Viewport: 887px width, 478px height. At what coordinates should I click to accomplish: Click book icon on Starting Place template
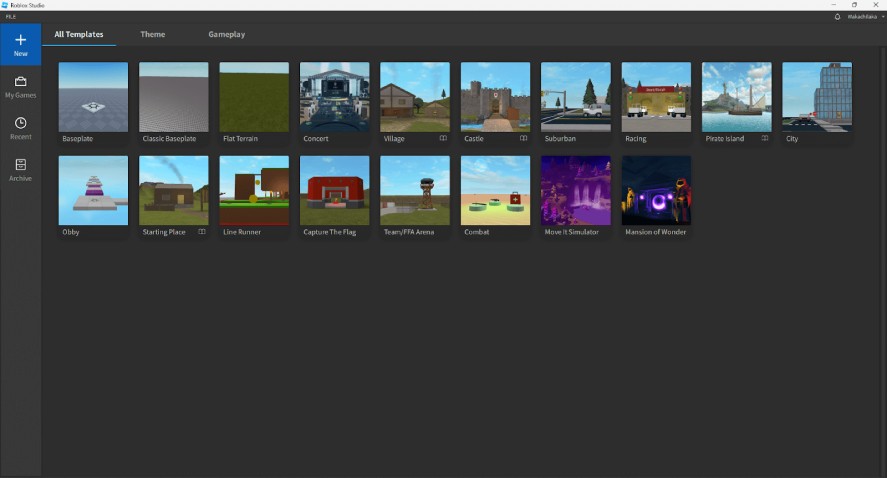tap(201, 231)
